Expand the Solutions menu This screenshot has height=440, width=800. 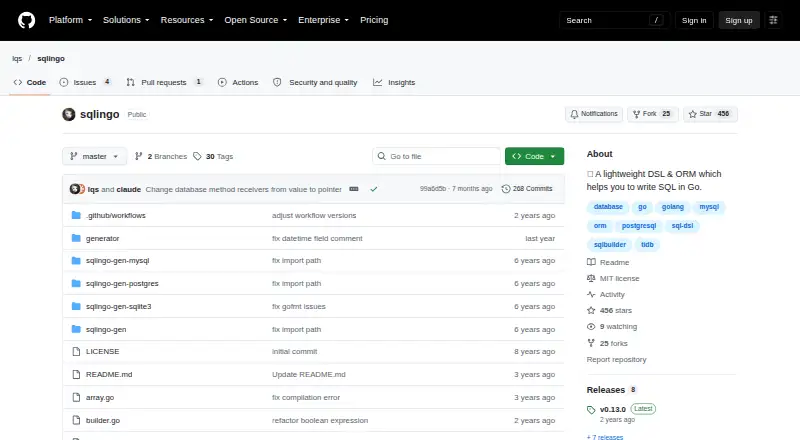tap(126, 20)
